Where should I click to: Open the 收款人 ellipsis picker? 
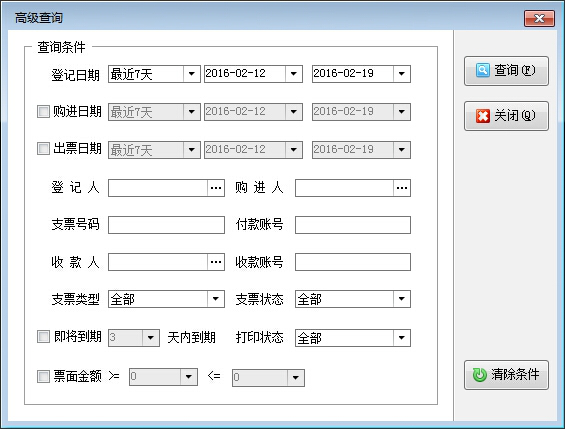(216, 262)
